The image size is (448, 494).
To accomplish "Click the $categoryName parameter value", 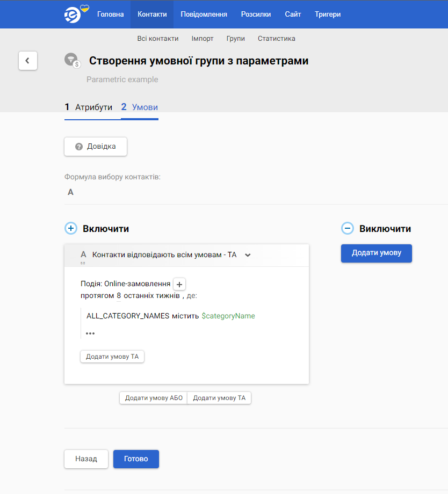I will 228,316.
